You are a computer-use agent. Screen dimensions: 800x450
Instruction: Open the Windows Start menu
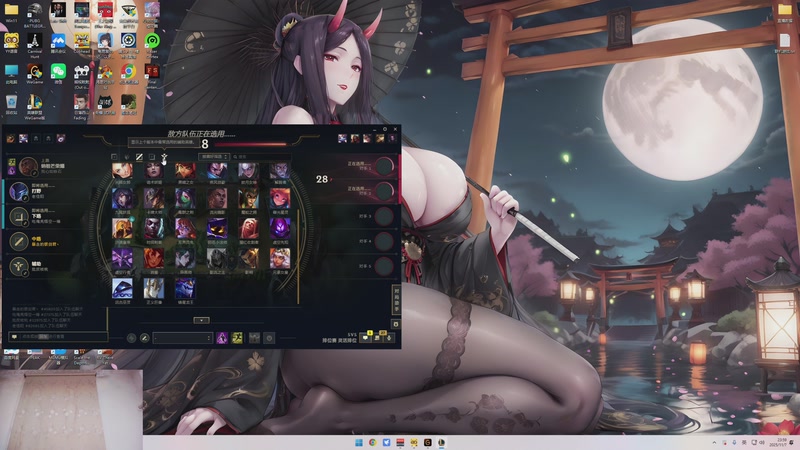pyautogui.click(x=359, y=442)
